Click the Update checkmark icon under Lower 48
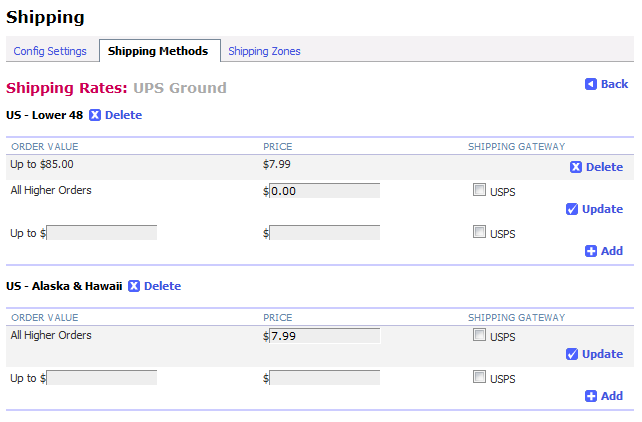 572,209
